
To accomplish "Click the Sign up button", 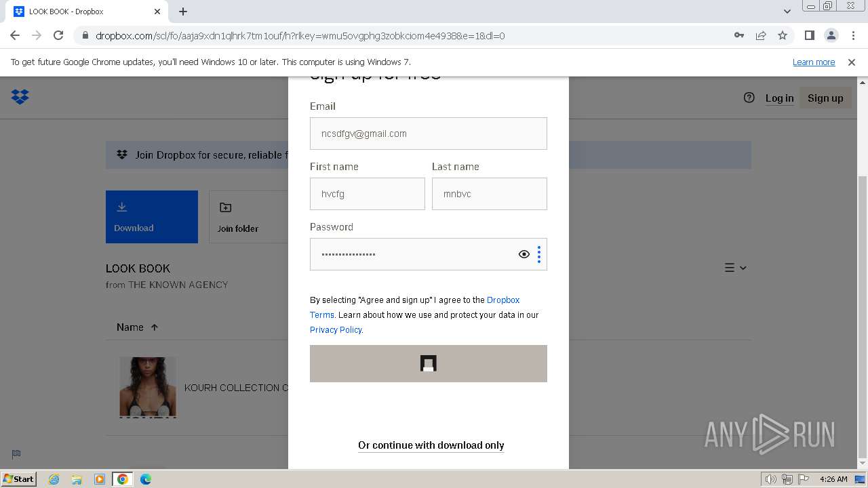I will point(825,98).
